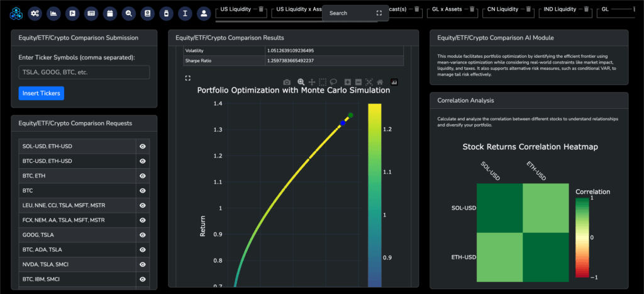Open the area chart icon in top toolbar
Image resolution: width=644 pixels, height=294 pixels.
53,13
